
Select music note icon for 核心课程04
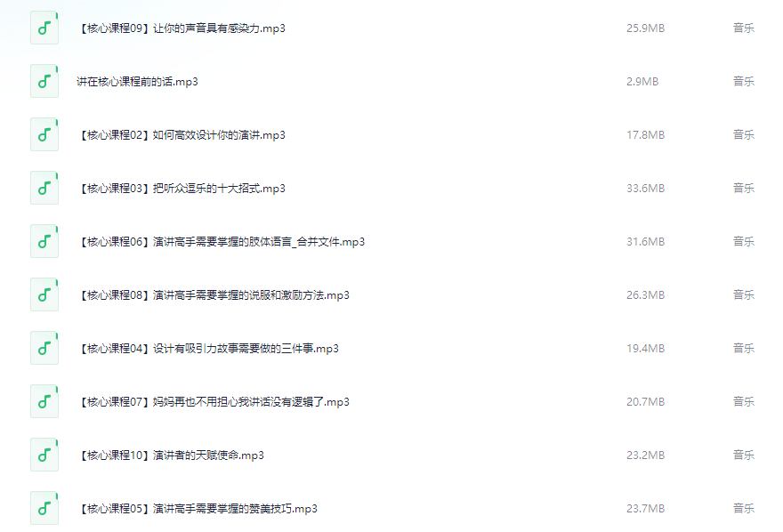[x=44, y=349]
